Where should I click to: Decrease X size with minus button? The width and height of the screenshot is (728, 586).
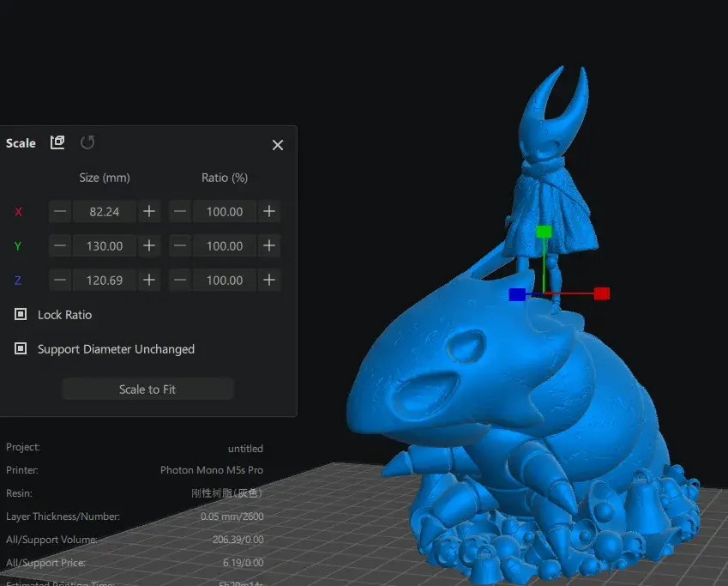(x=60, y=211)
